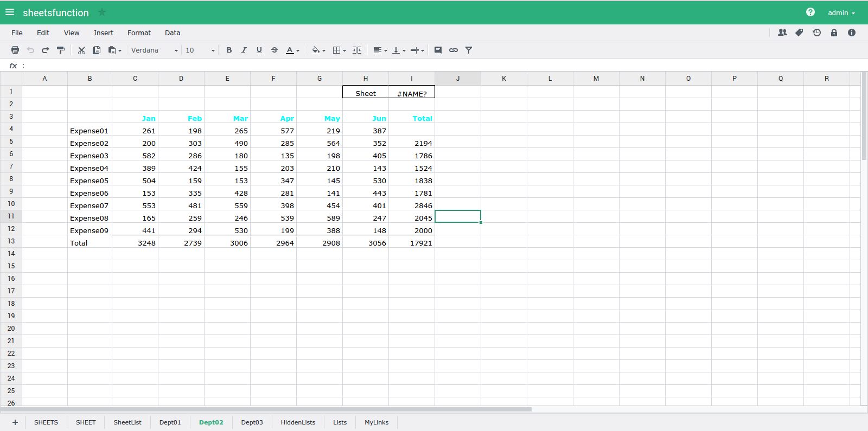Open the horizontal align dropdown
This screenshot has height=431, width=868.
pos(380,50)
